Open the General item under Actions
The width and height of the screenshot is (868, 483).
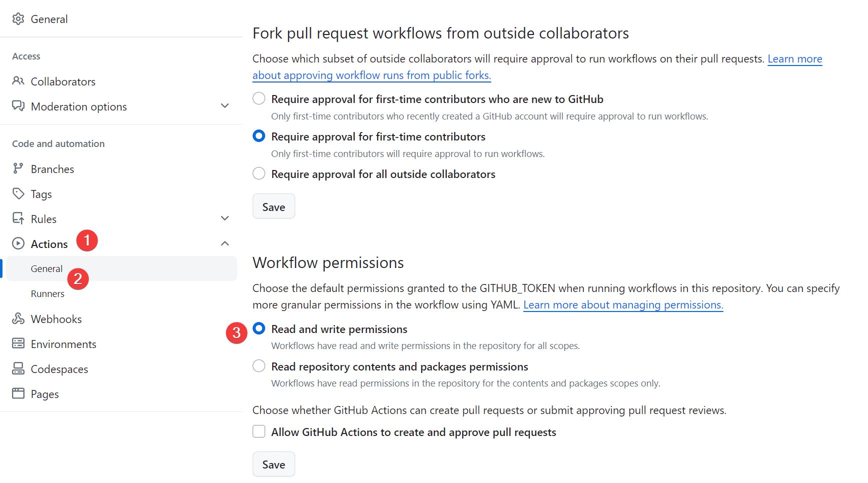pos(47,268)
